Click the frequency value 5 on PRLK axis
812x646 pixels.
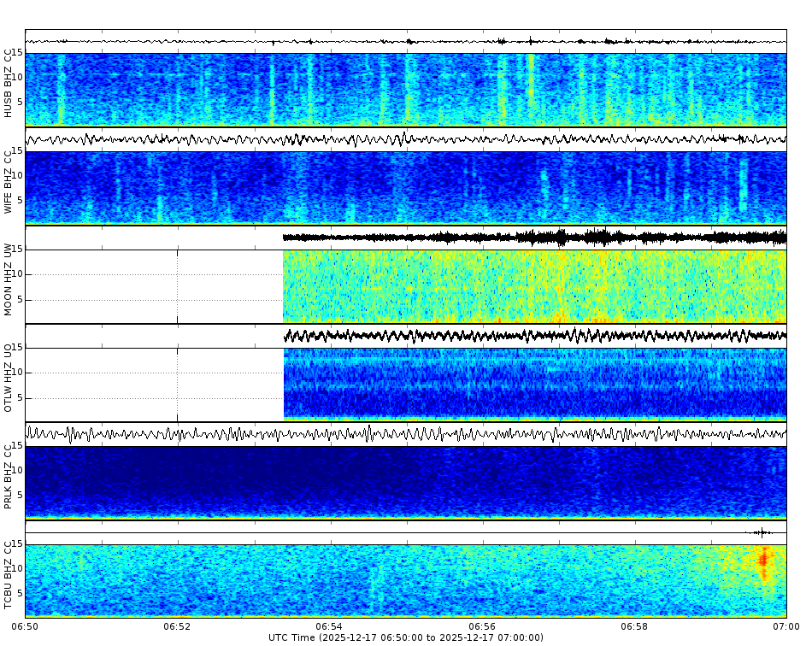coord(19,494)
